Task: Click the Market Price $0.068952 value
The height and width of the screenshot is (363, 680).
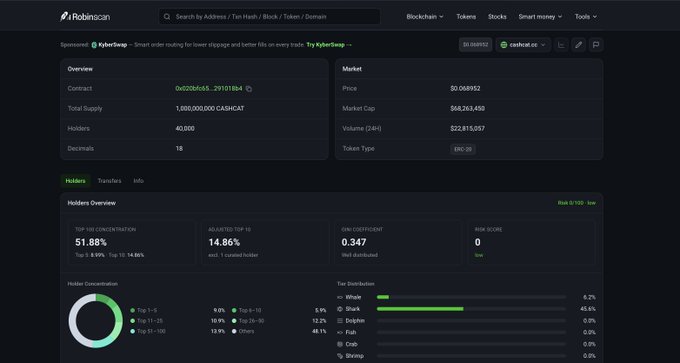Action: pyautogui.click(x=465, y=88)
